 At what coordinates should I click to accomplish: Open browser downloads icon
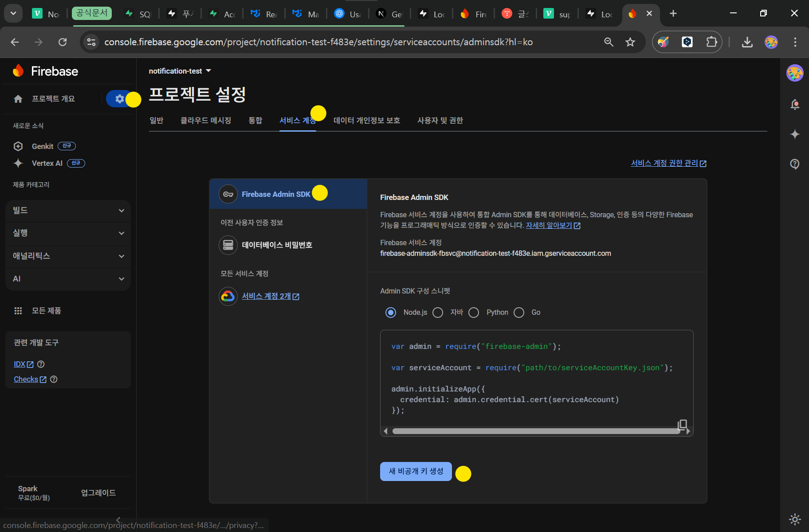click(747, 42)
